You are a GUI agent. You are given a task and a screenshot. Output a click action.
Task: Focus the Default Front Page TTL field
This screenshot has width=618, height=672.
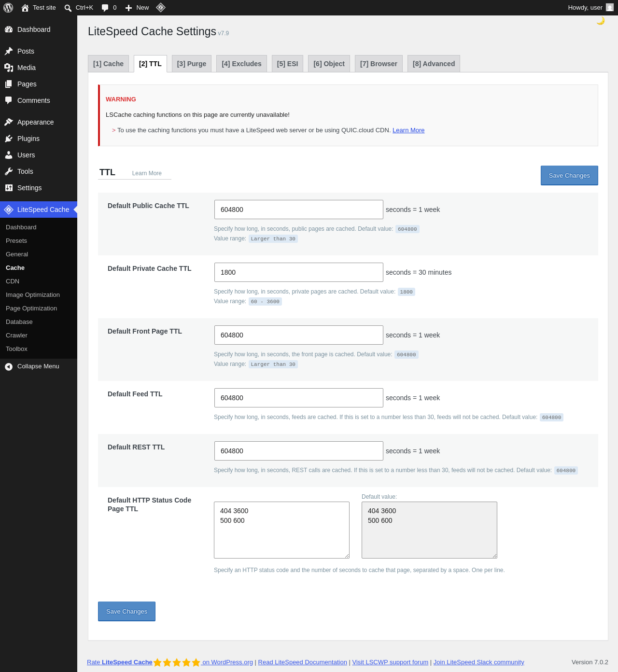(x=299, y=335)
